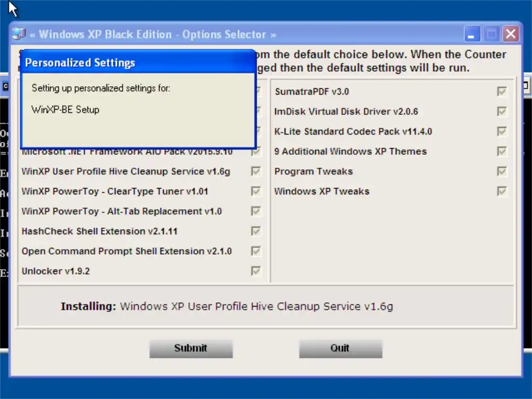The height and width of the screenshot is (399, 532).
Task: Select ImDisk Virtual Disk Driver v2.0.6 label
Action: tap(346, 112)
